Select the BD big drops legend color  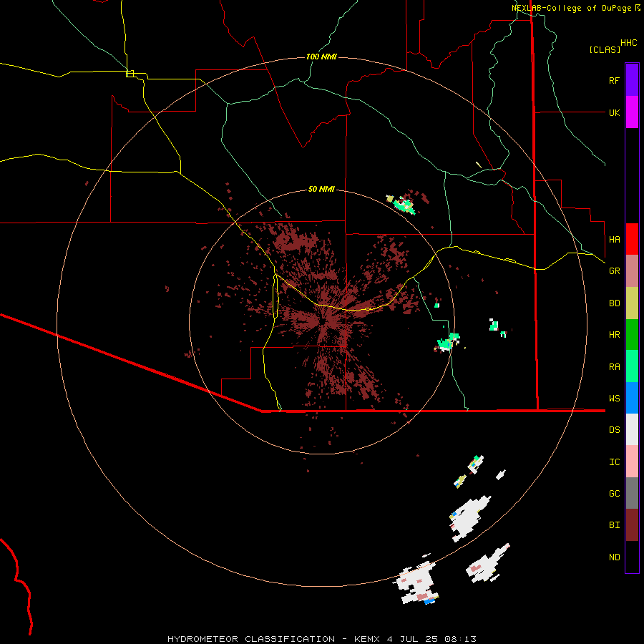[632, 303]
